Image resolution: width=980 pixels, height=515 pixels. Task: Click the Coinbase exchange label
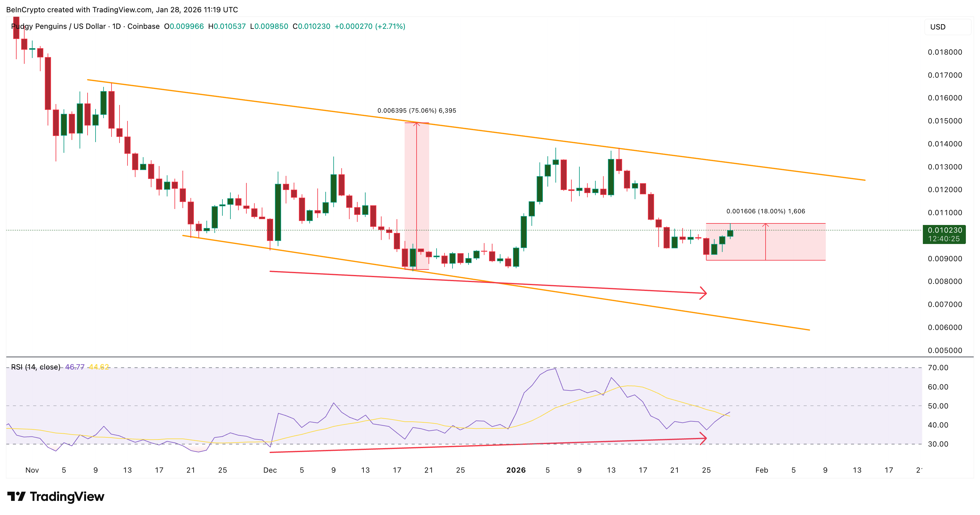click(143, 27)
